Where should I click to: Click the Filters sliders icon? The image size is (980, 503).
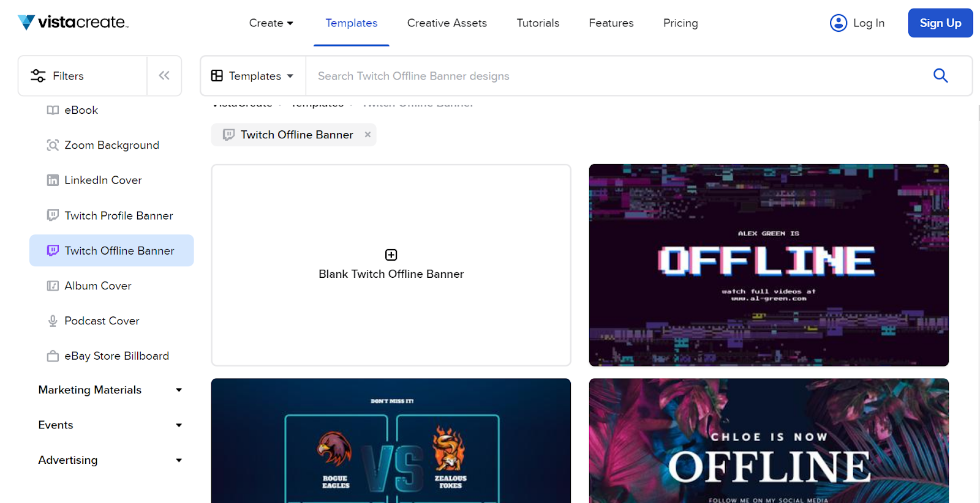pos(38,76)
